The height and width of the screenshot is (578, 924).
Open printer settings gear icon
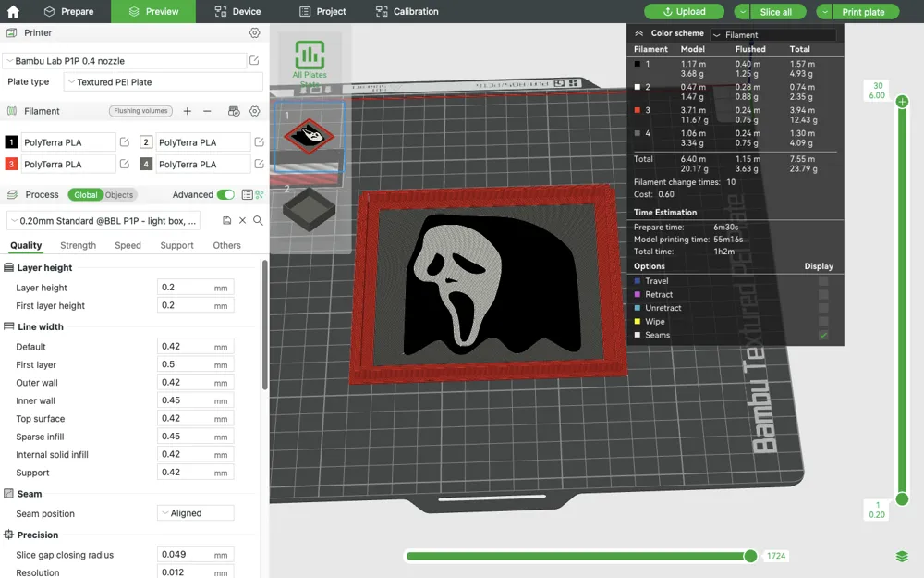255,33
